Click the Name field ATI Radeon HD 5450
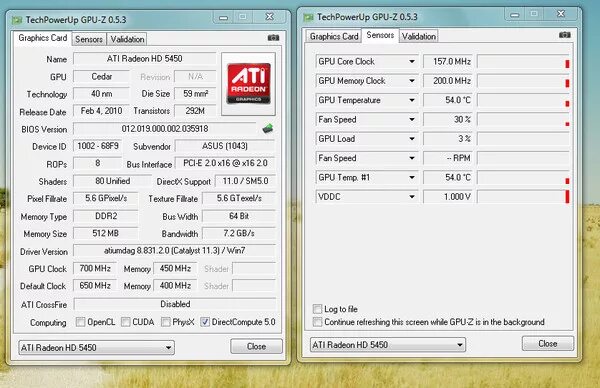This screenshot has height=388, width=600. click(x=145, y=59)
